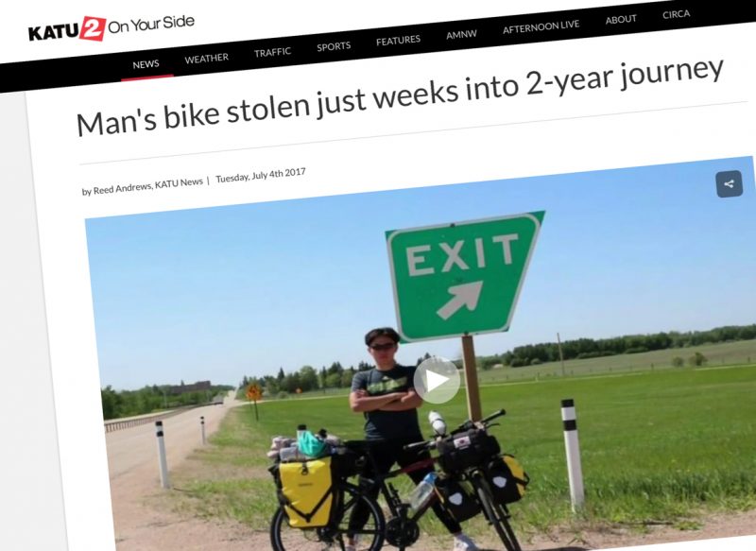
Task: Click the headline about the stolen bike
Action: pyautogui.click(x=400, y=97)
